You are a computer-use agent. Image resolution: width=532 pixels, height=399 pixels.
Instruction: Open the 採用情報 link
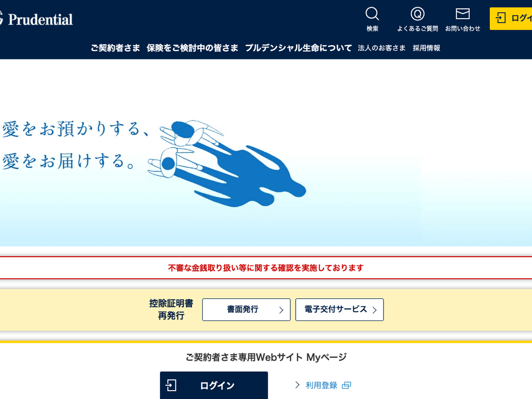pyautogui.click(x=426, y=48)
